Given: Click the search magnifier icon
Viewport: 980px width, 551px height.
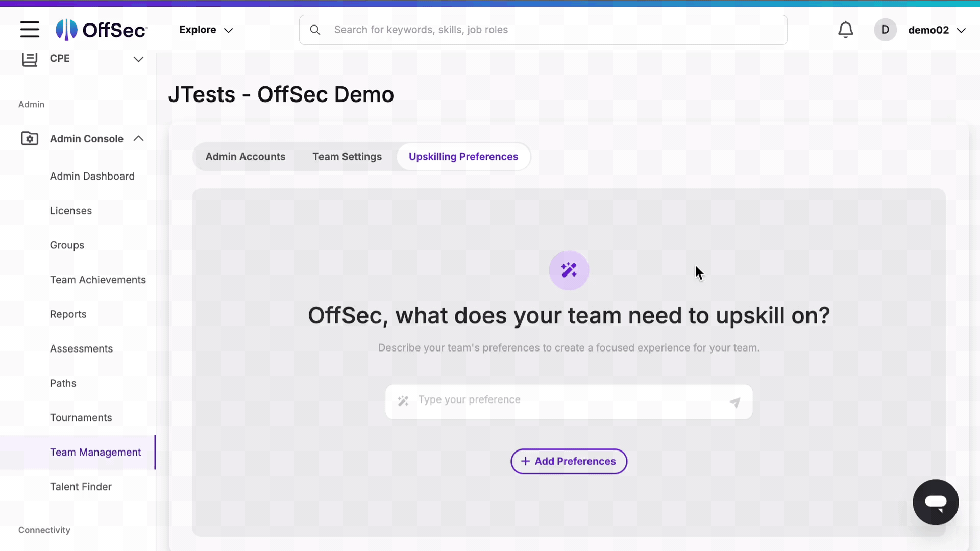Looking at the screenshot, I should [315, 29].
